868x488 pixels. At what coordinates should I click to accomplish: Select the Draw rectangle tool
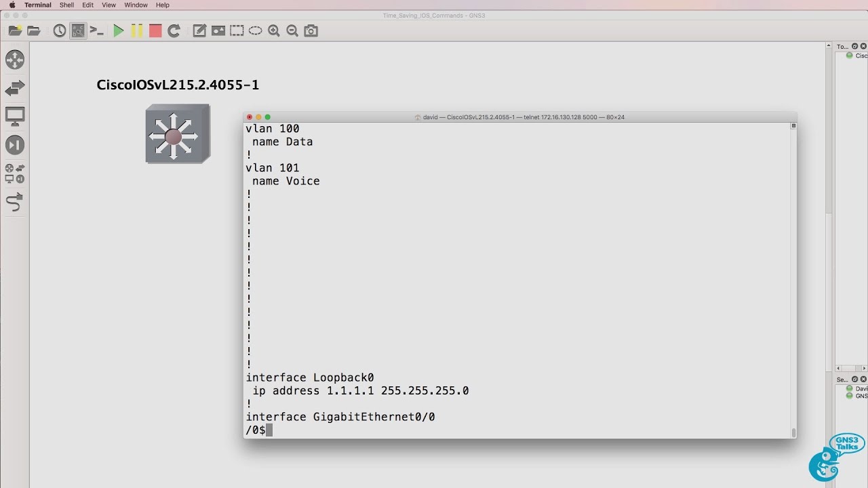coord(237,30)
